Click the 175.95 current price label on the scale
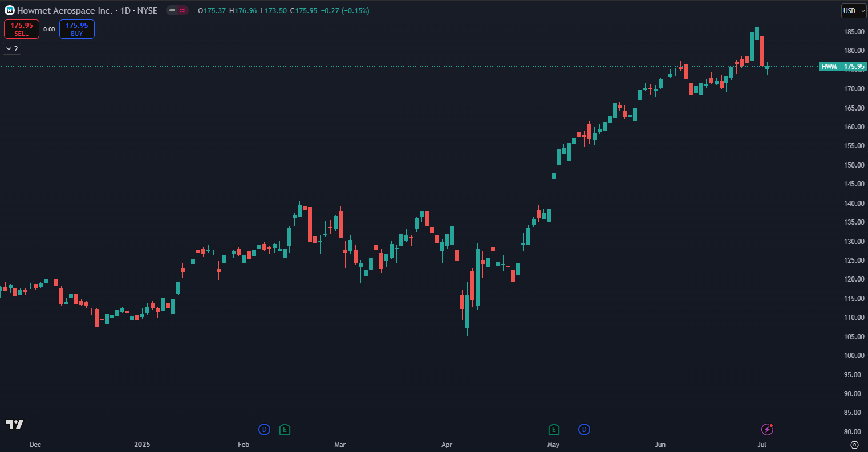 (x=854, y=67)
